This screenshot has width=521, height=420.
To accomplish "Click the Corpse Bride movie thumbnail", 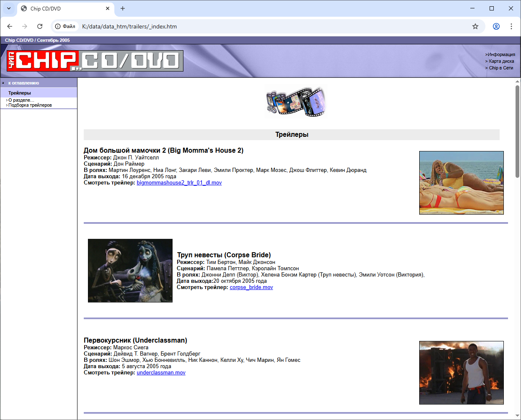I will point(130,271).
